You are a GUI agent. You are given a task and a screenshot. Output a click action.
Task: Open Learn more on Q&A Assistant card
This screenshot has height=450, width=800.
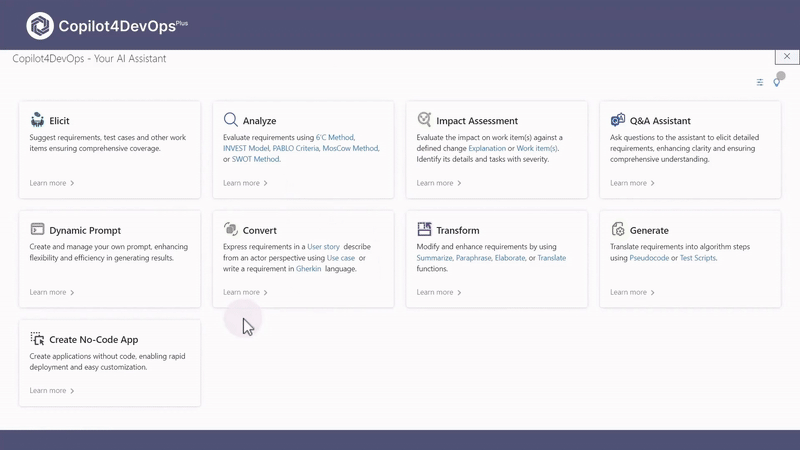pyautogui.click(x=632, y=183)
